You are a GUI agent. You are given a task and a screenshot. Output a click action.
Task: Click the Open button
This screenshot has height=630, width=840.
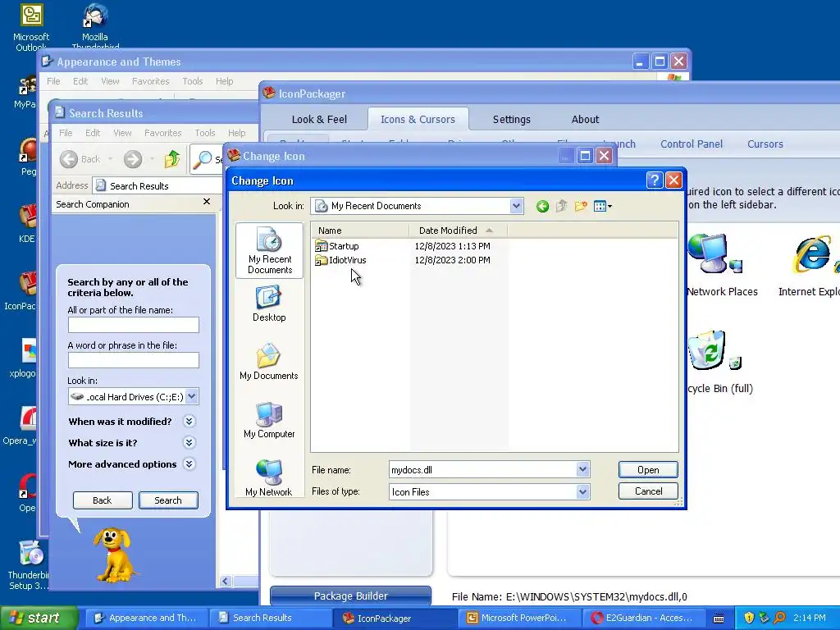tap(648, 470)
